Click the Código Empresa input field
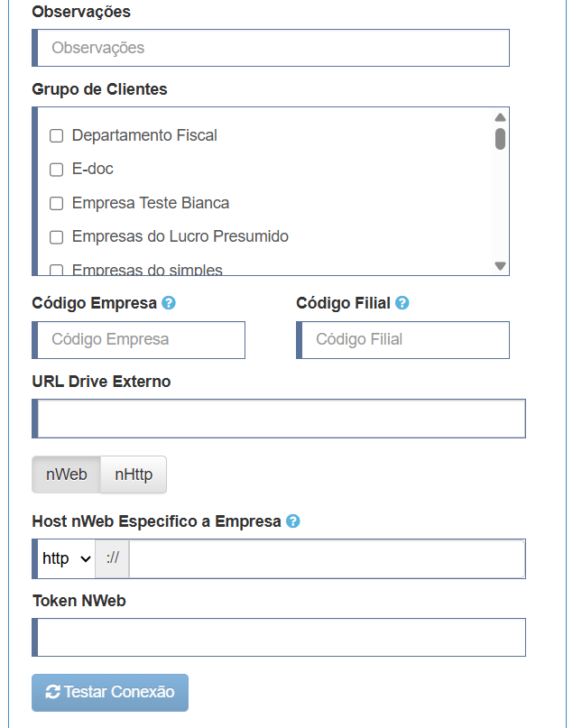The width and height of the screenshot is (582, 728). (x=138, y=340)
